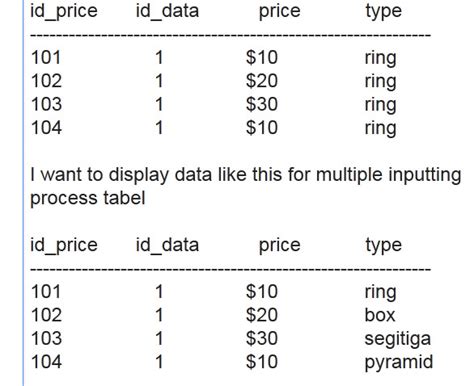Click the blue vertical quote bar on left
This screenshot has height=386, width=474.
click(24, 193)
